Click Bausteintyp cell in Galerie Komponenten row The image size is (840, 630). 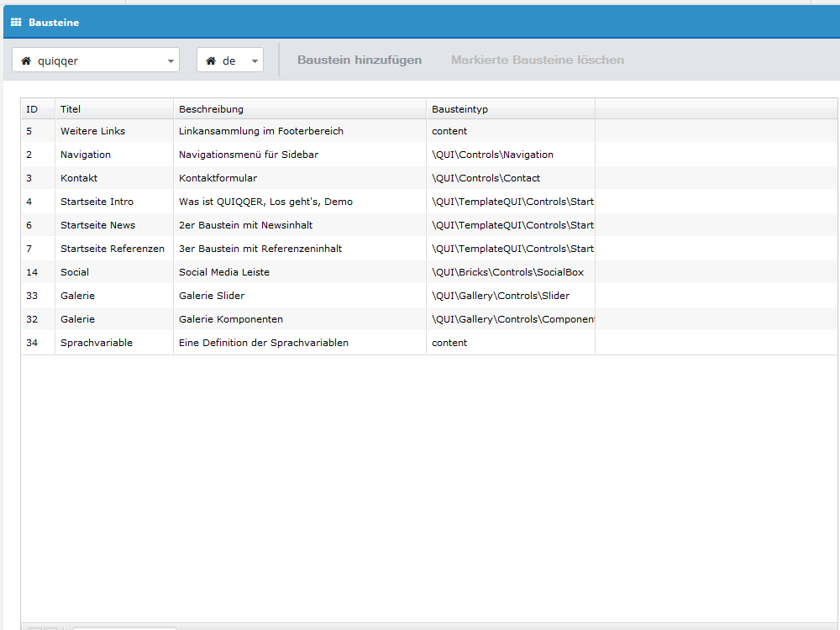511,319
